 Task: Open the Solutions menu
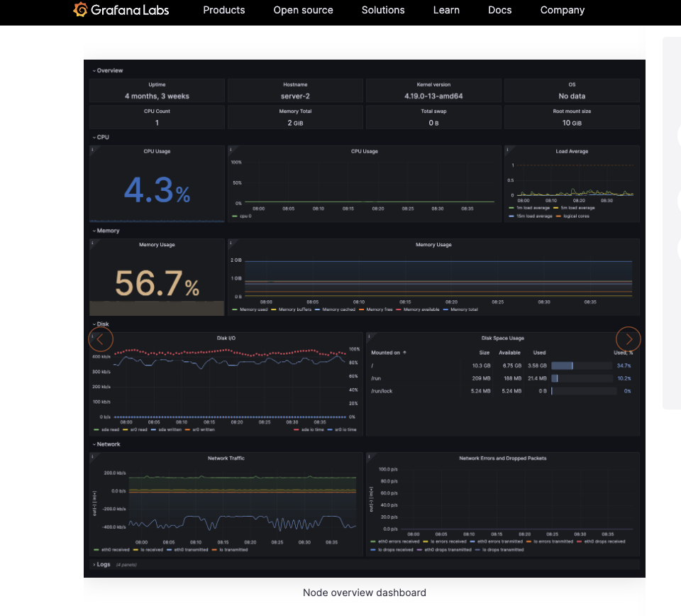click(383, 10)
